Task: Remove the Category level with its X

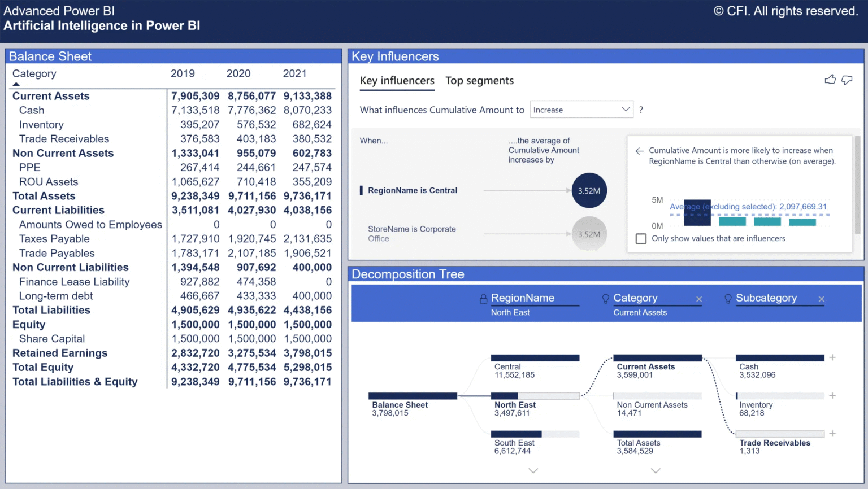Action: pyautogui.click(x=699, y=299)
